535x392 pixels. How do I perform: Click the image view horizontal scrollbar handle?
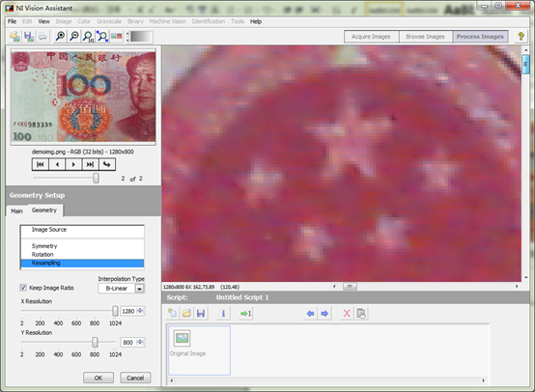pyautogui.click(x=350, y=286)
